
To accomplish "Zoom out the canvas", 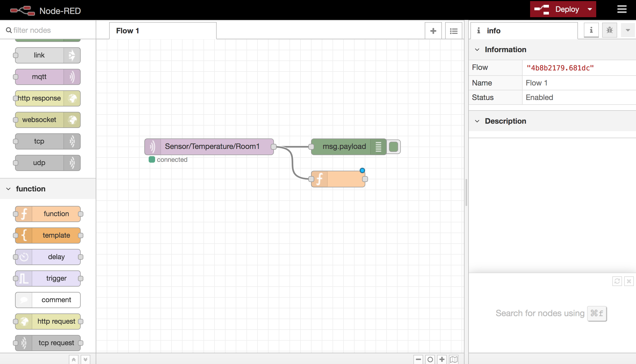I will point(419,359).
